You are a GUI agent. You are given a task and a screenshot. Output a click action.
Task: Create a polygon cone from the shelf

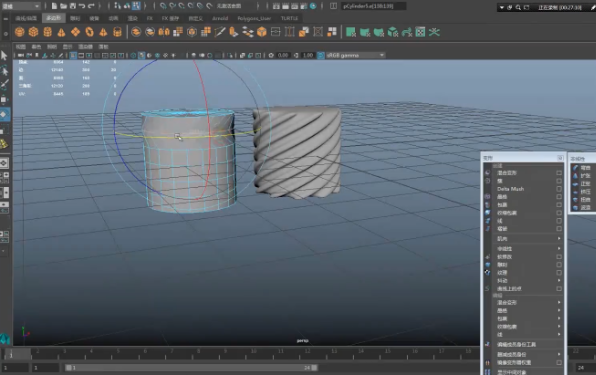click(x=61, y=32)
